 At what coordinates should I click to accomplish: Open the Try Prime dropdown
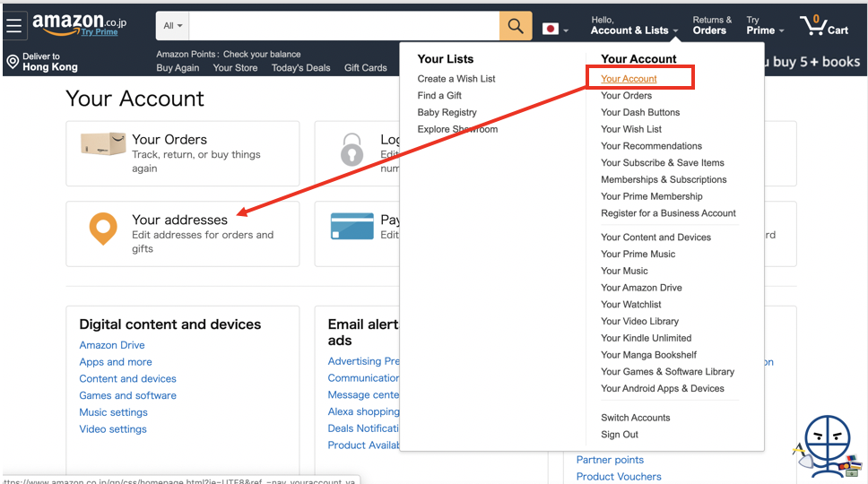[x=765, y=26]
